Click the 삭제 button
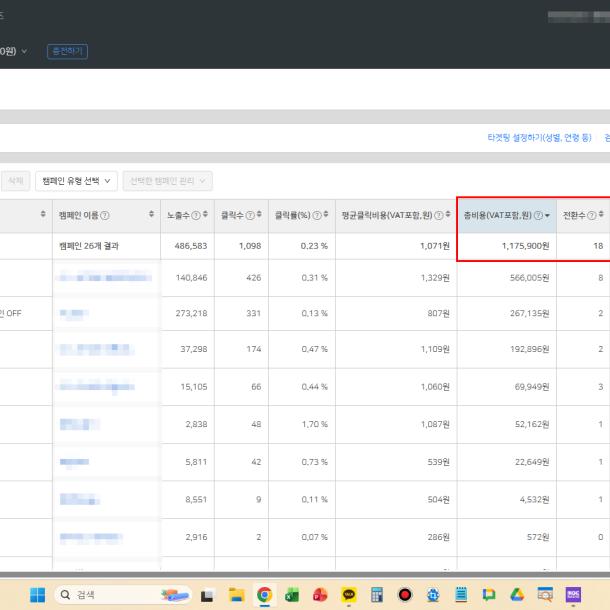 coord(14,181)
